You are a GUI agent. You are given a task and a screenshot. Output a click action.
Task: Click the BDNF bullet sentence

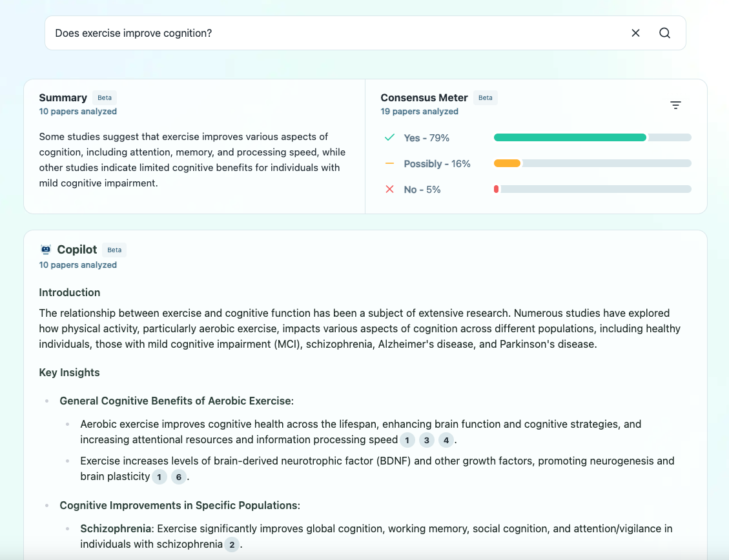377,469
